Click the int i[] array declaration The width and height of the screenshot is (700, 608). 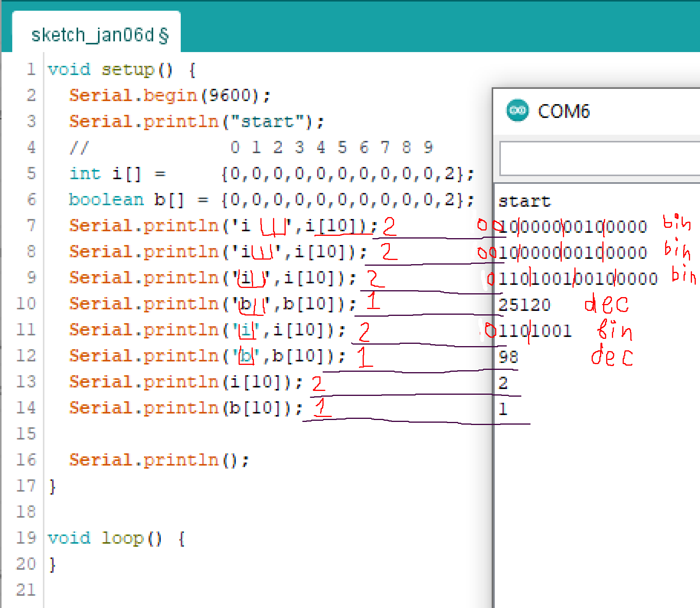tap(271, 174)
